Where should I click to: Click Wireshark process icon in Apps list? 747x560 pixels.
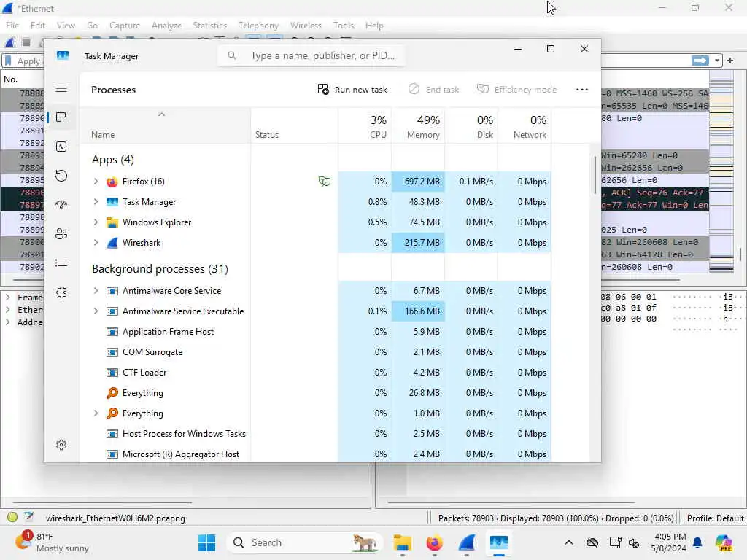coord(112,243)
